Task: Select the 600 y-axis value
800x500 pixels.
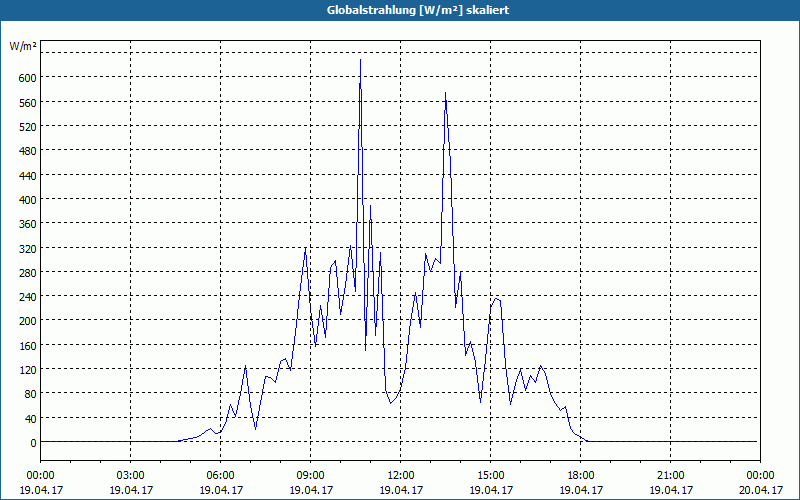Action: [x=28, y=78]
